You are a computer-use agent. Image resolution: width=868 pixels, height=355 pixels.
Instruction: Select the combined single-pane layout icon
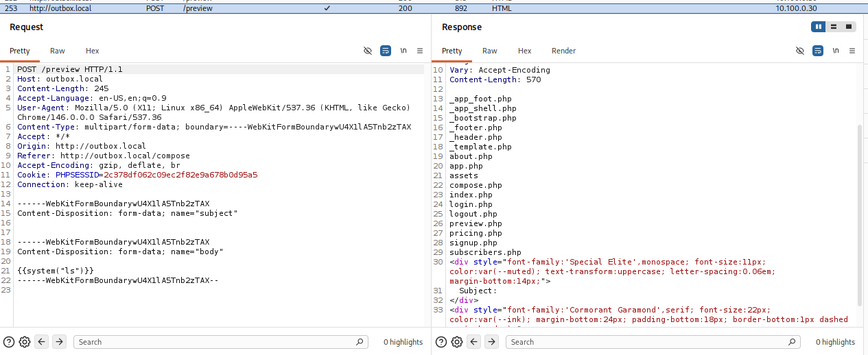pos(848,27)
